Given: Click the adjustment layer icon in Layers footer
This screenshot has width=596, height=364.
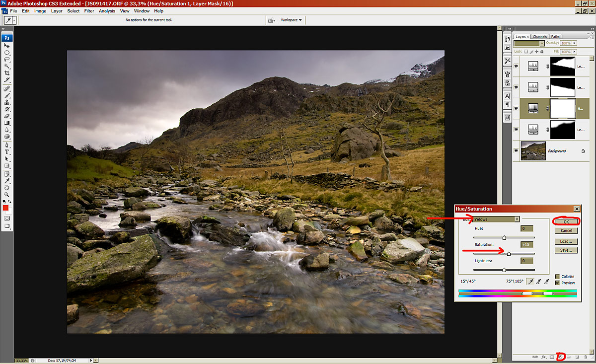Looking at the screenshot, I should click(x=560, y=357).
